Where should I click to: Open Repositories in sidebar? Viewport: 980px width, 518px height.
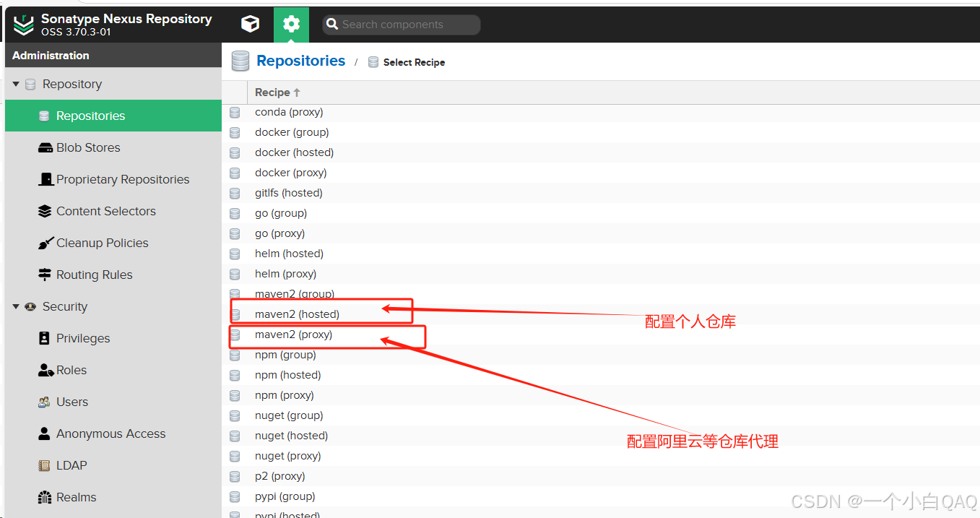click(x=113, y=116)
